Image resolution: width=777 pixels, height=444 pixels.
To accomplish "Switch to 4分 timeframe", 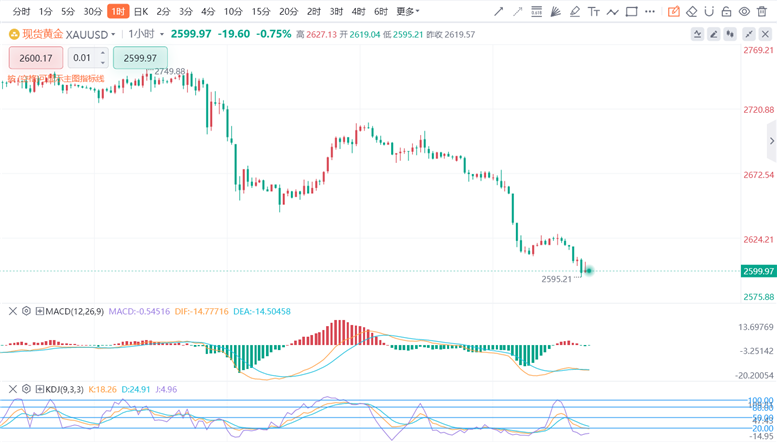I will tap(208, 11).
